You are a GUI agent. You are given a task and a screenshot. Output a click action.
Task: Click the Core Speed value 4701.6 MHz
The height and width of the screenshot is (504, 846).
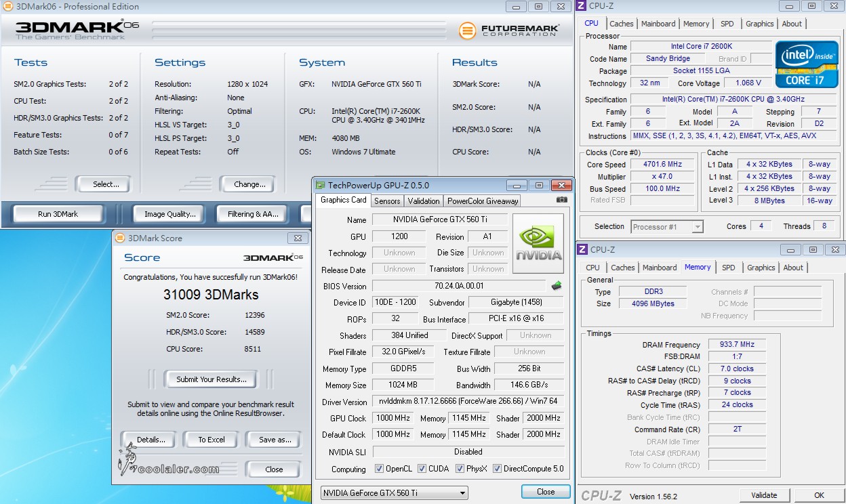(x=663, y=164)
